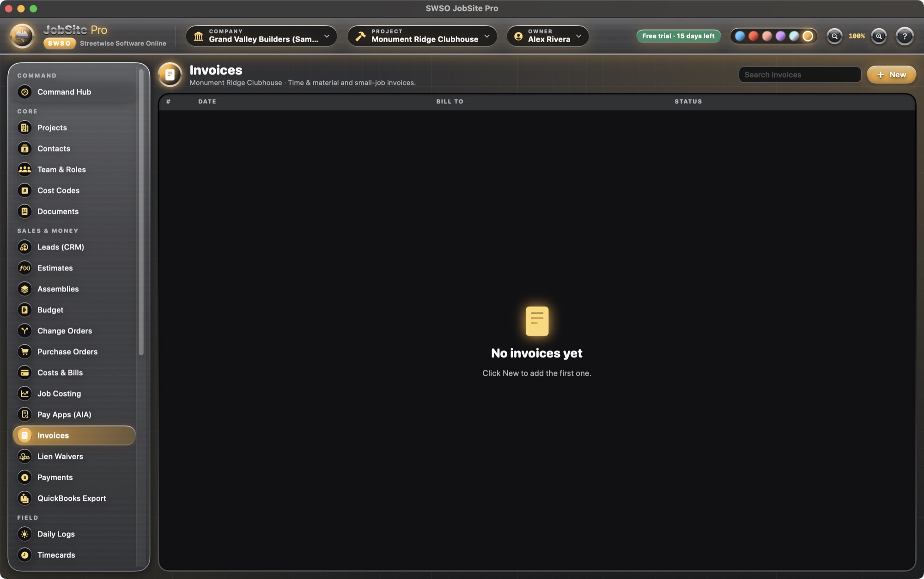Viewport: 924px width, 579px height.
Task: Expand the Company dropdown Grand Valley Builders
Action: tap(261, 36)
